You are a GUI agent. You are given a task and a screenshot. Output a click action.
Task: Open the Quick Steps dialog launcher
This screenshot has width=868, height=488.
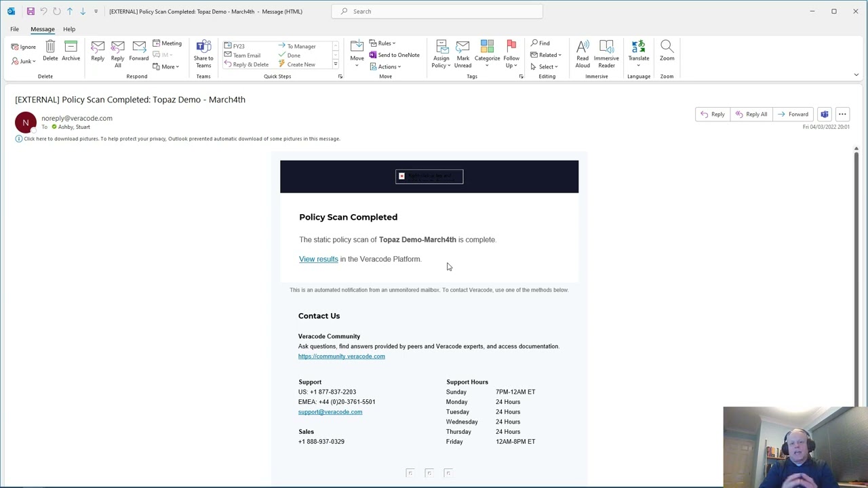[x=340, y=77]
